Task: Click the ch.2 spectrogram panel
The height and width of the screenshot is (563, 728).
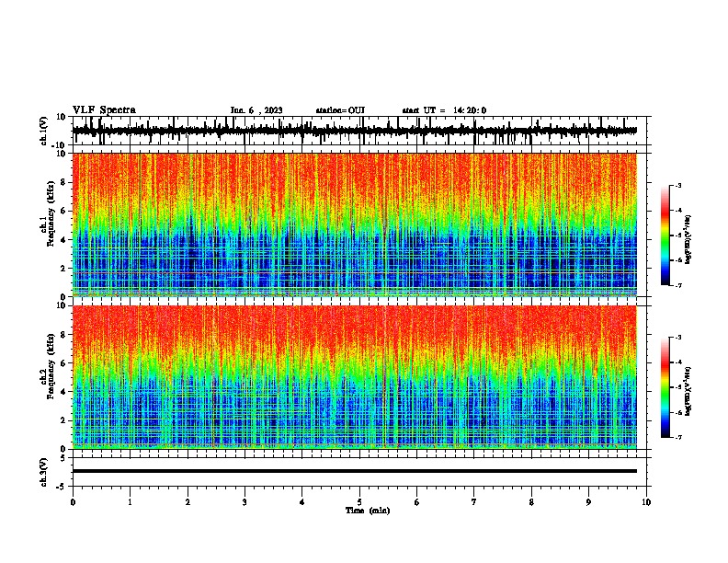Action: [354, 377]
